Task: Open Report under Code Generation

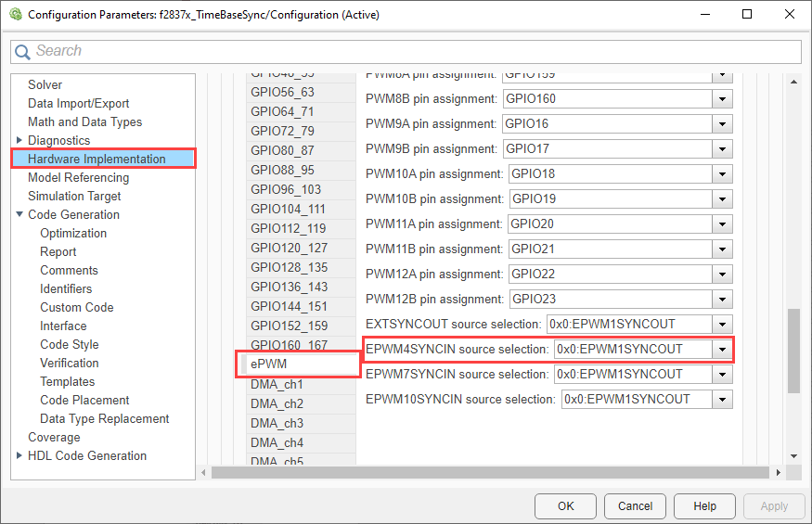Action: [58, 251]
